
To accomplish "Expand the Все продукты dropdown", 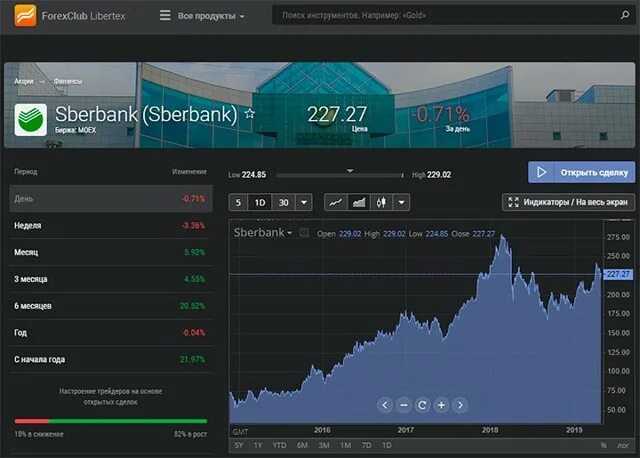I will [211, 16].
